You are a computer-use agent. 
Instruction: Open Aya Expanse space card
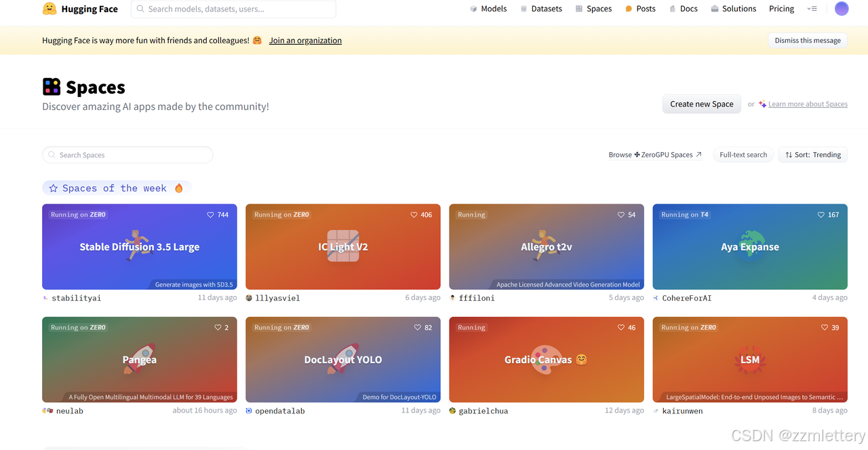750,247
